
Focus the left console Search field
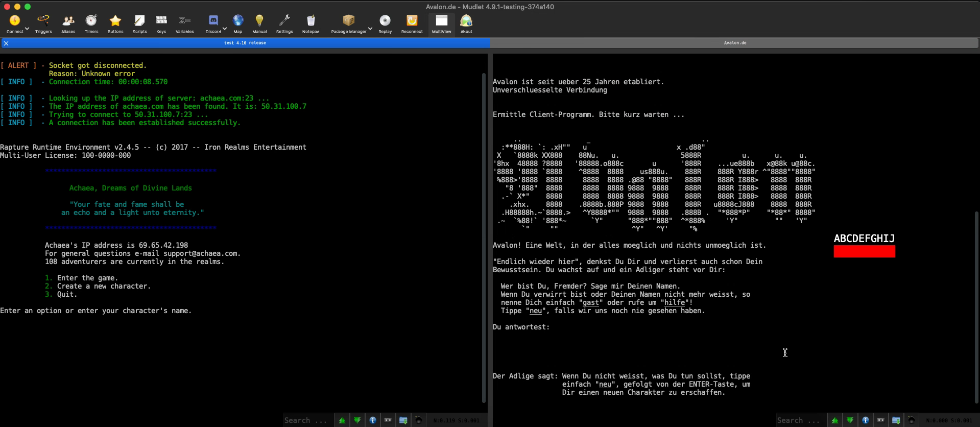pyautogui.click(x=308, y=420)
